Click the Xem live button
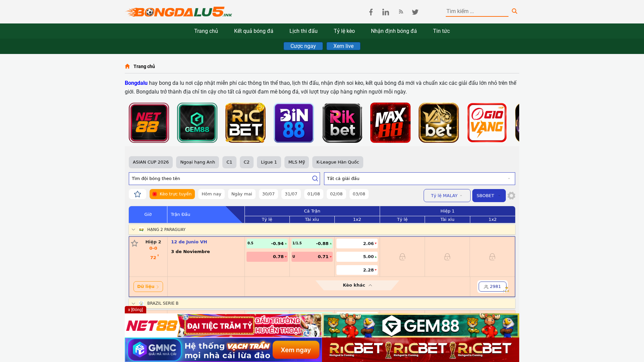The height and width of the screenshot is (362, 644). pyautogui.click(x=343, y=46)
